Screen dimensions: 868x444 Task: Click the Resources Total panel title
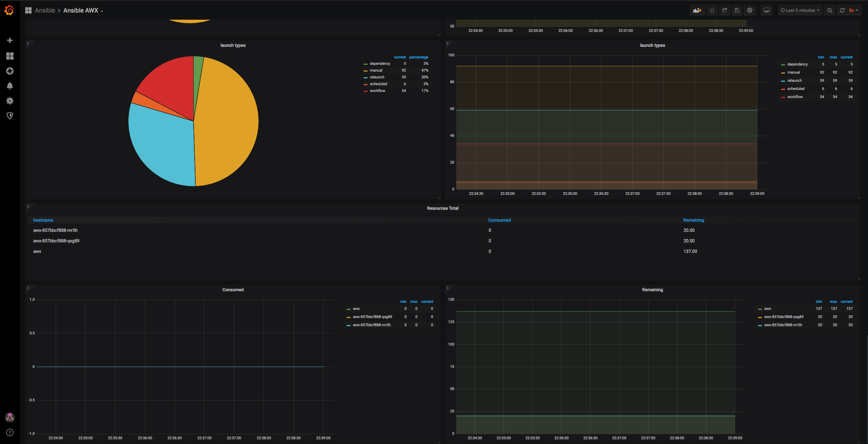(442, 208)
